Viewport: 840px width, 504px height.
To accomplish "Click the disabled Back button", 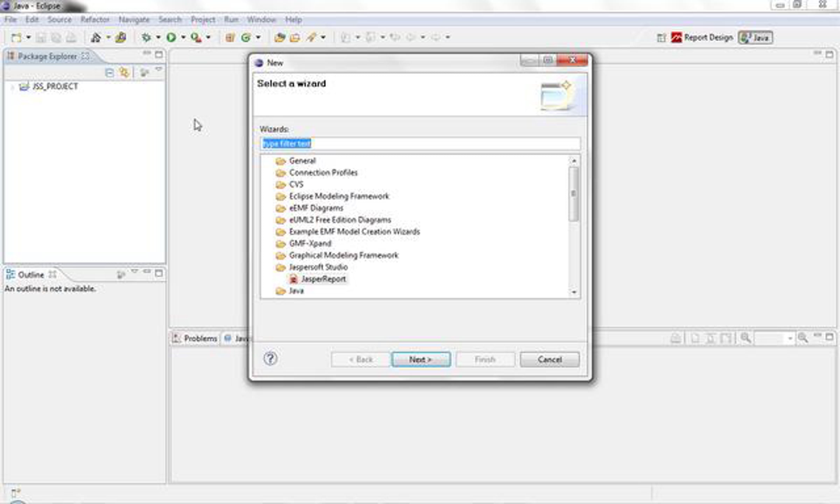I will point(360,359).
